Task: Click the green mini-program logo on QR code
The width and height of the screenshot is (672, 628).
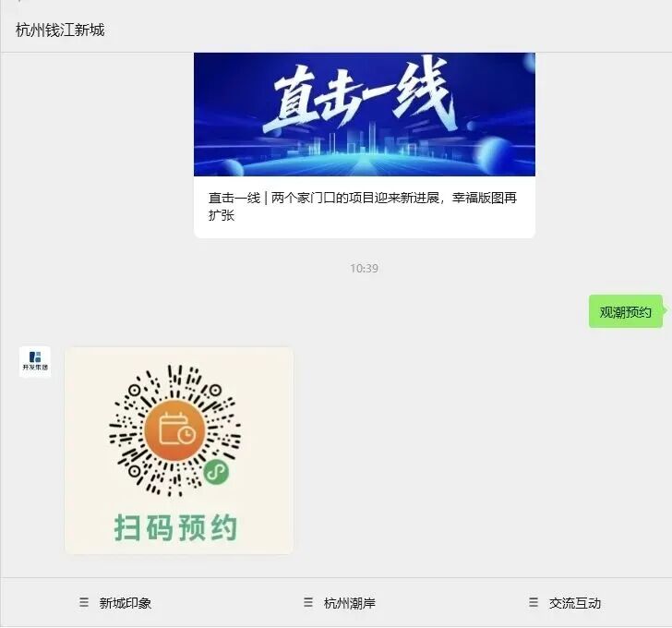Action: (x=216, y=473)
